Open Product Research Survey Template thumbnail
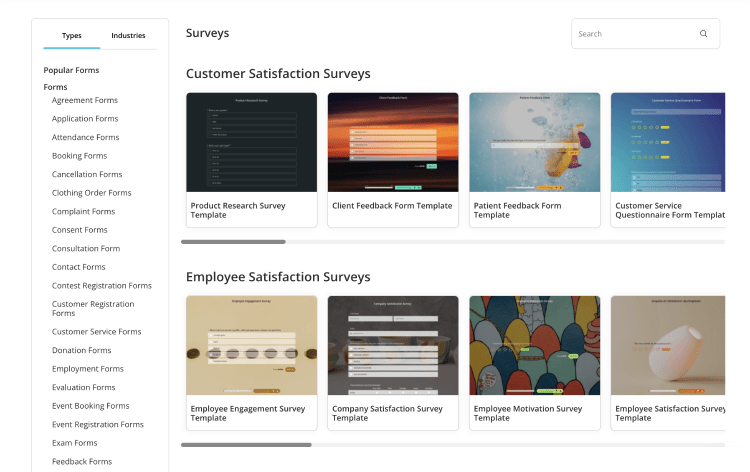 pos(251,142)
